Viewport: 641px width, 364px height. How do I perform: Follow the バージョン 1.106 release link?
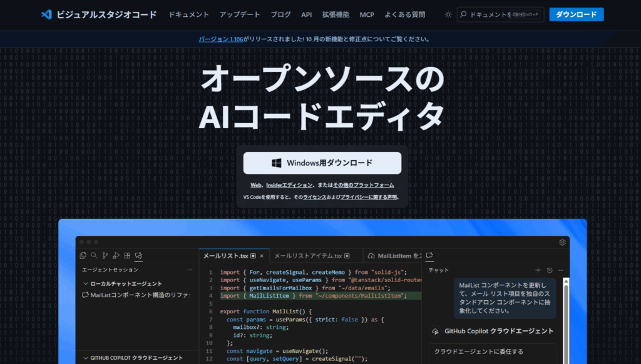click(x=221, y=39)
